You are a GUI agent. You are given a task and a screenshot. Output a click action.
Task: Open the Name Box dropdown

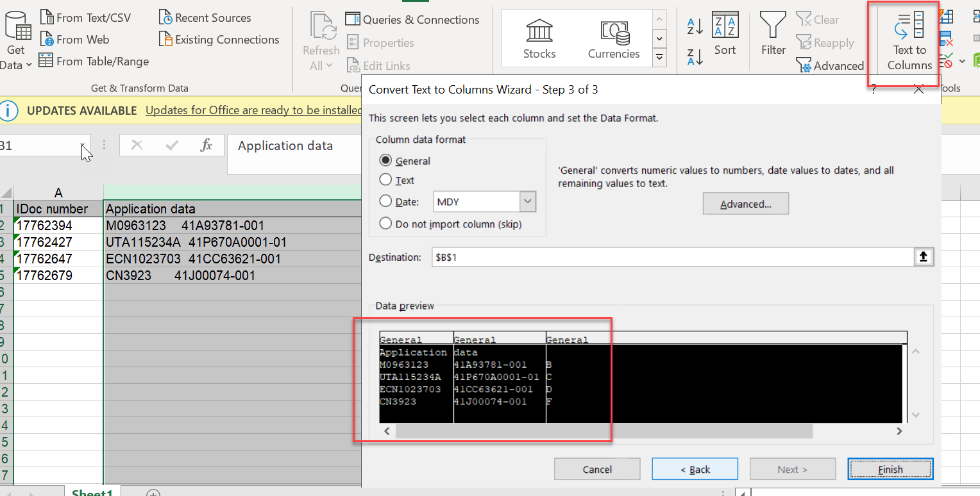(82, 146)
